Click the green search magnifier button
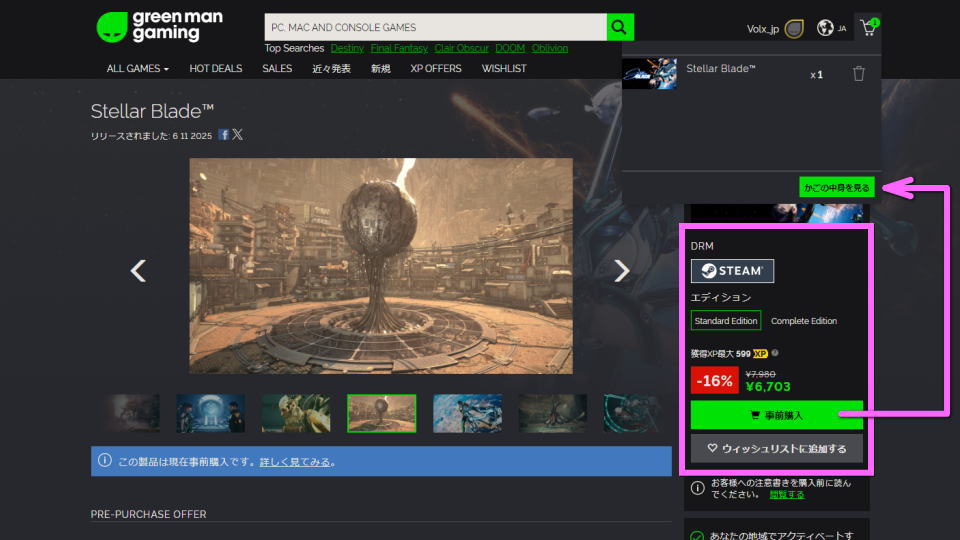 620,27
